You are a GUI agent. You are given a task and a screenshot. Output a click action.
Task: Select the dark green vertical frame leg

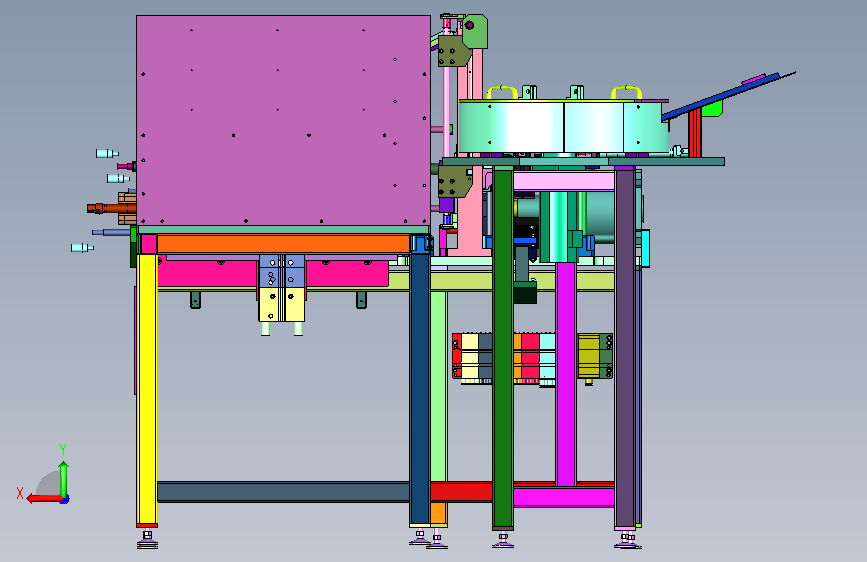pyautogui.click(x=503, y=348)
